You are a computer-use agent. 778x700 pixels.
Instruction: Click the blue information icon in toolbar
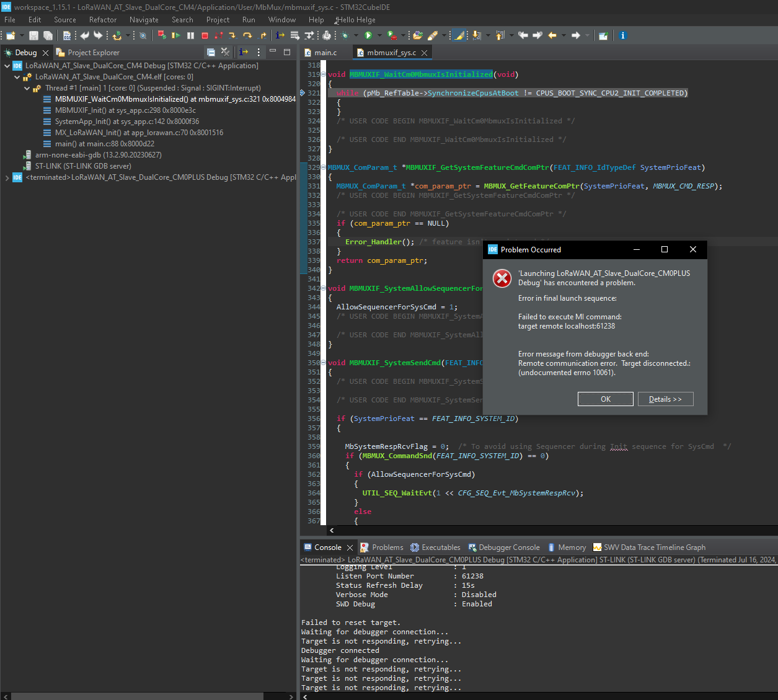623,35
